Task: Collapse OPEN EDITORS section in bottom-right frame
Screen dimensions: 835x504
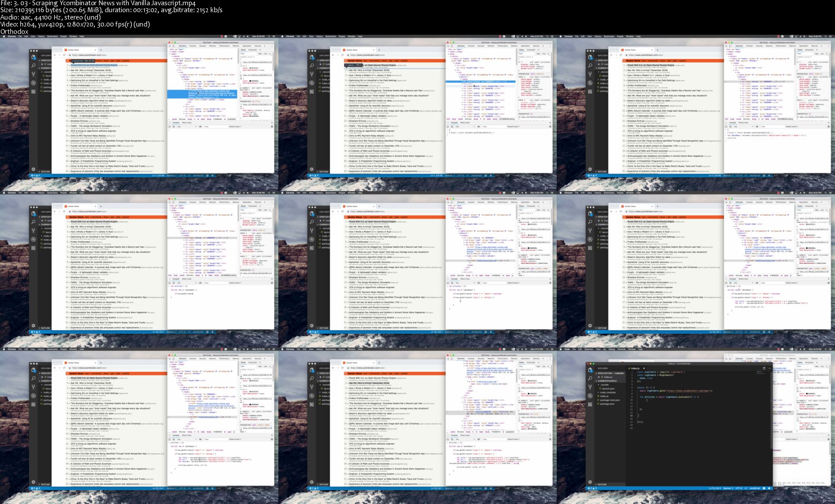Action: coord(605,373)
